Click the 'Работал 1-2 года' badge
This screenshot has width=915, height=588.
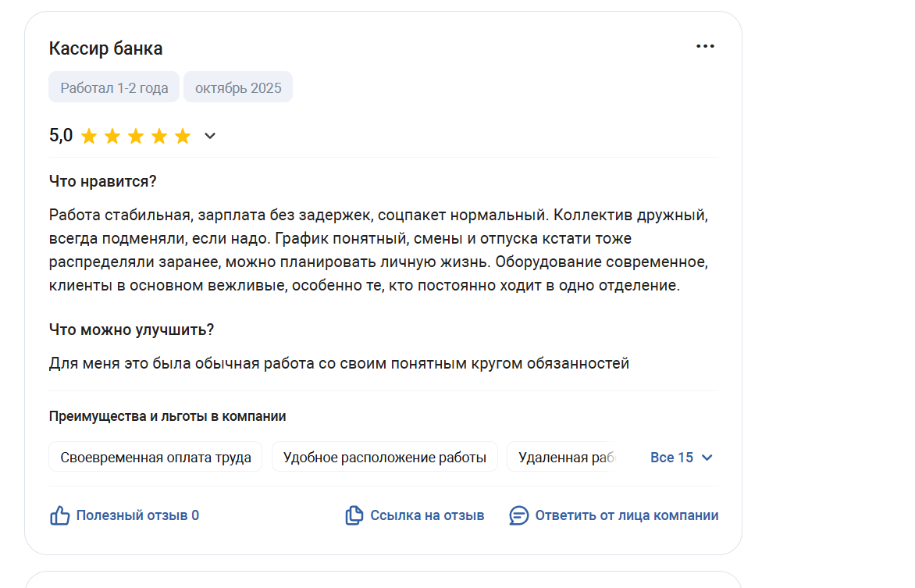114,87
